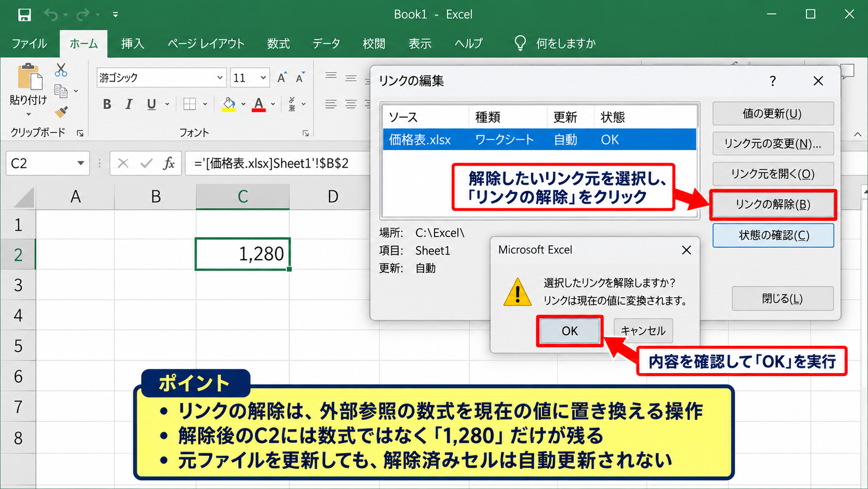This screenshot has width=868, height=489.
Task: Click the Format Painter brush icon
Action: [61, 111]
